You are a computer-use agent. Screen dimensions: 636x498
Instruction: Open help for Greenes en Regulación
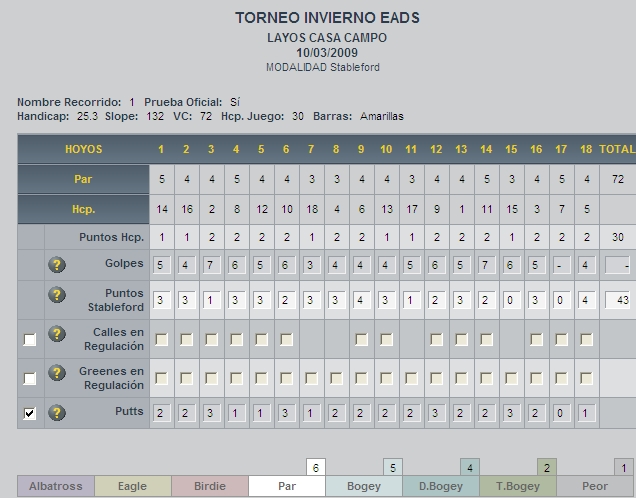coord(57,373)
